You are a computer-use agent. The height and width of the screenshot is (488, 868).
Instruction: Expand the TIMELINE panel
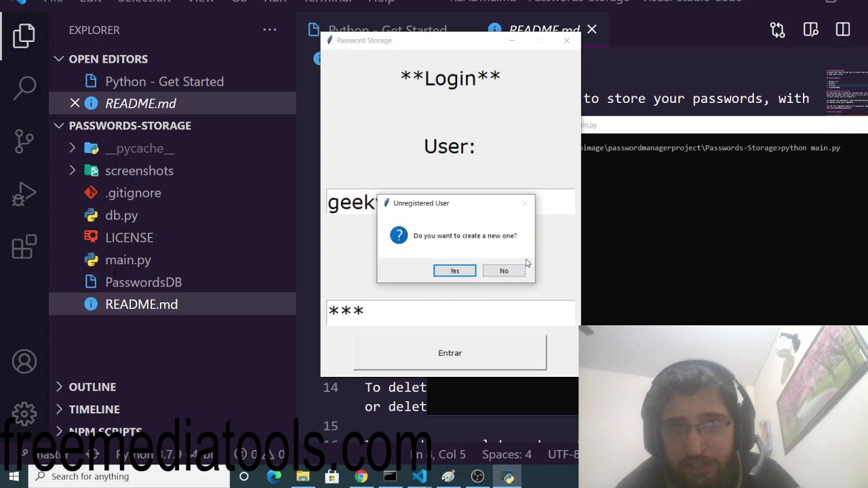pyautogui.click(x=59, y=409)
